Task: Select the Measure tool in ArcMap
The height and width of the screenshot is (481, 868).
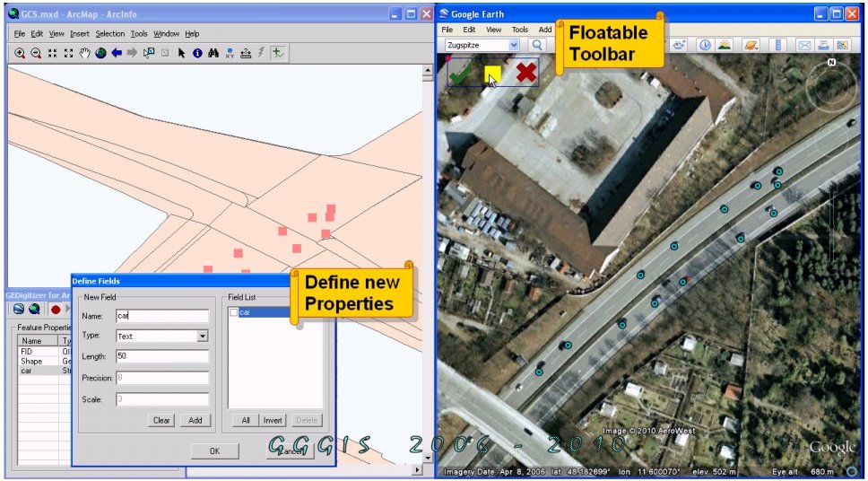Action: tap(246, 53)
